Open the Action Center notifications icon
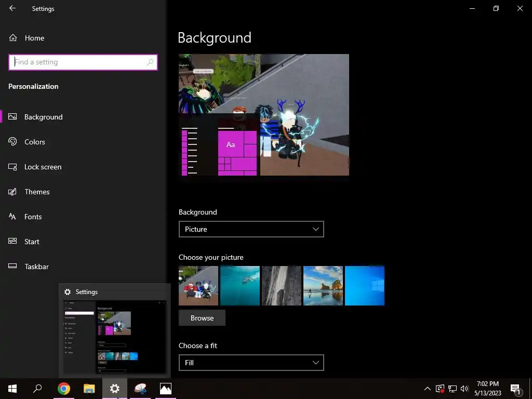This screenshot has width=532, height=399. [x=516, y=389]
